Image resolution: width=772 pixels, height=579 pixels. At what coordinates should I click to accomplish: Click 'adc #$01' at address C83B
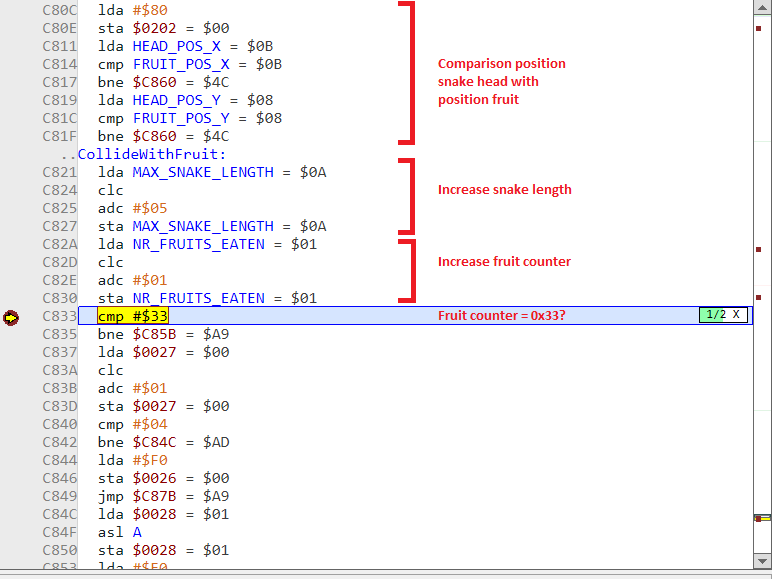pos(132,388)
